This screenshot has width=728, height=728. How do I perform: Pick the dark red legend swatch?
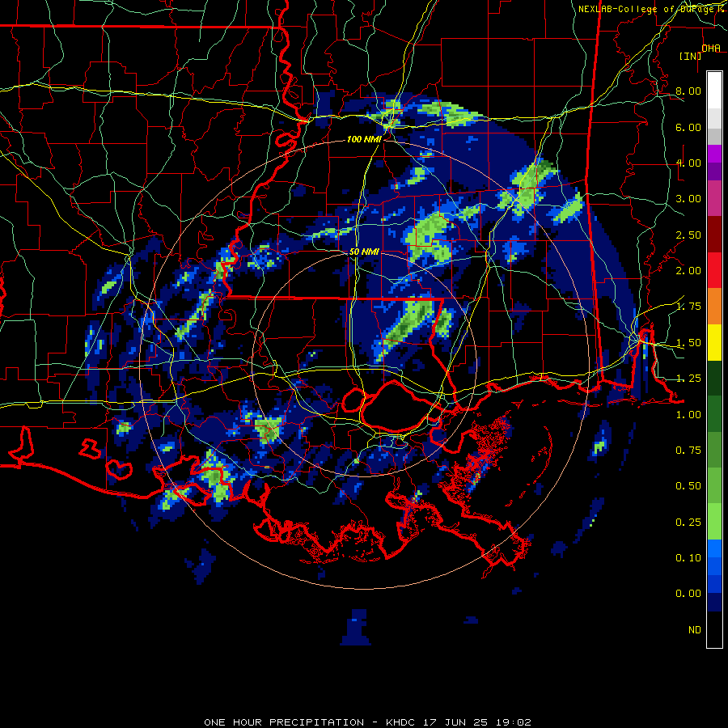click(714, 235)
